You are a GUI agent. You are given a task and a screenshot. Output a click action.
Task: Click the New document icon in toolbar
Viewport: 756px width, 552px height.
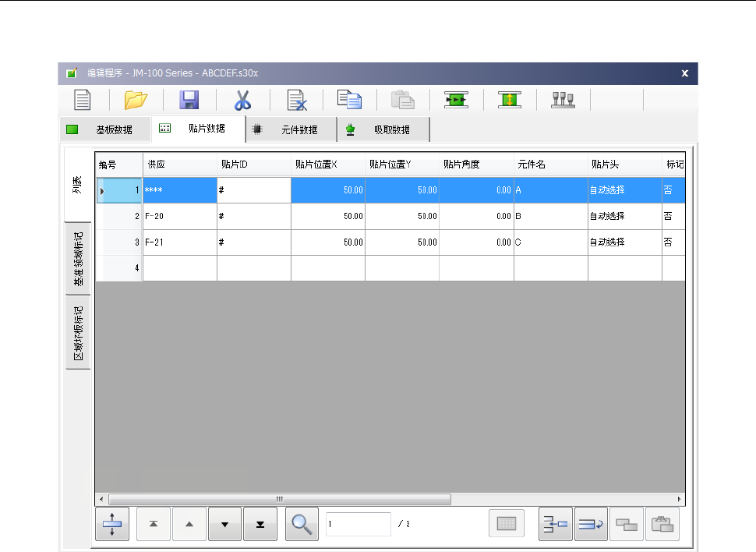pos(83,100)
